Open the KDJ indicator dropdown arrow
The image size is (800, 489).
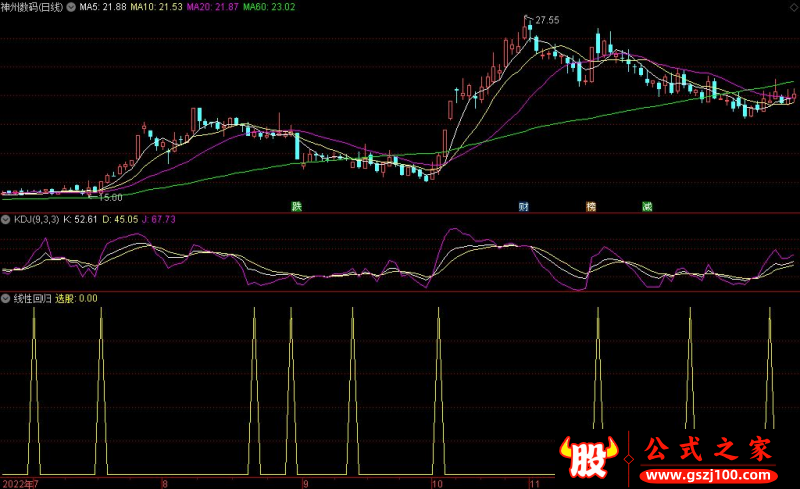[x=6, y=218]
